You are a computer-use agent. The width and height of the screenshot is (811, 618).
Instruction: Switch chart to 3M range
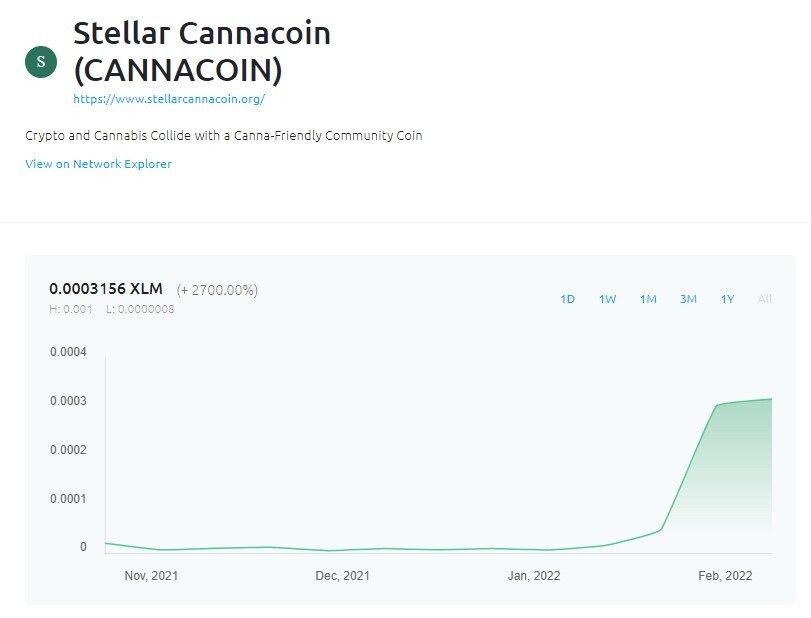click(688, 299)
